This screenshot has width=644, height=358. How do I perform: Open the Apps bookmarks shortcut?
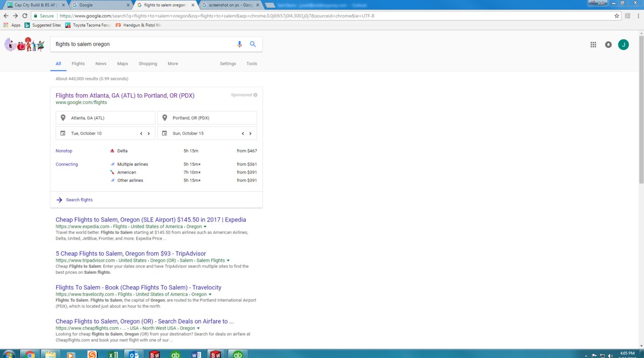(x=12, y=25)
